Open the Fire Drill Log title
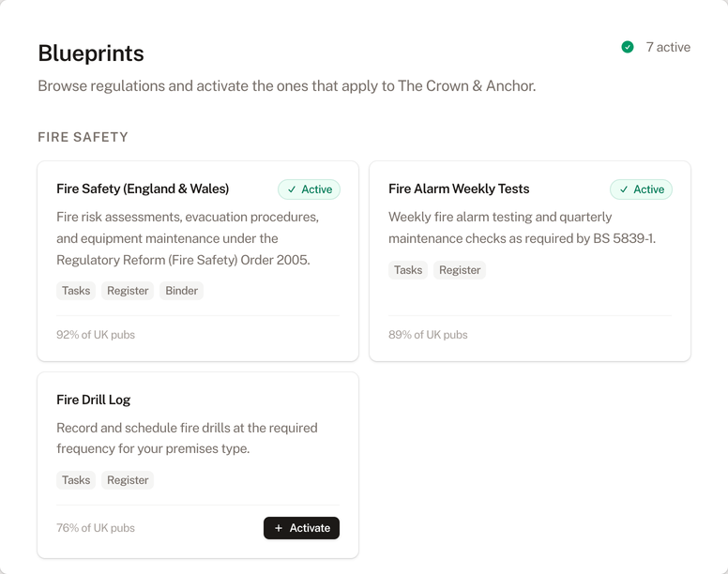Screen dimensions: 728x574 (x=93, y=400)
